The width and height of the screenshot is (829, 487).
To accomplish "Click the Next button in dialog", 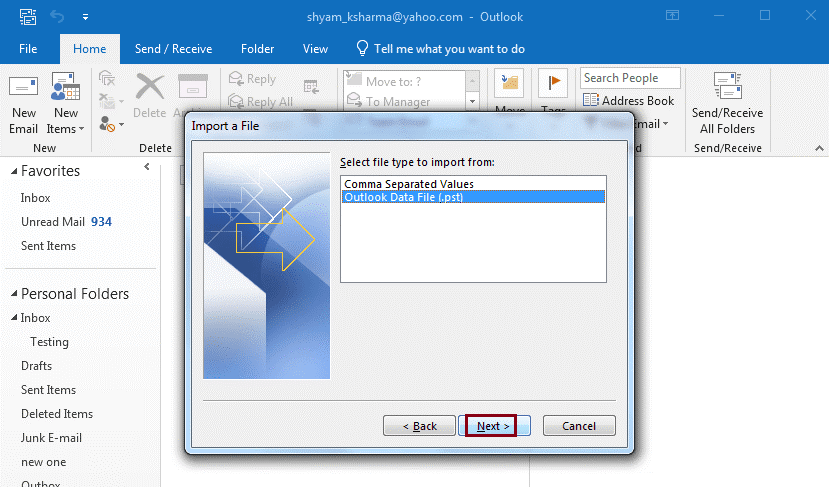I will pos(492,426).
